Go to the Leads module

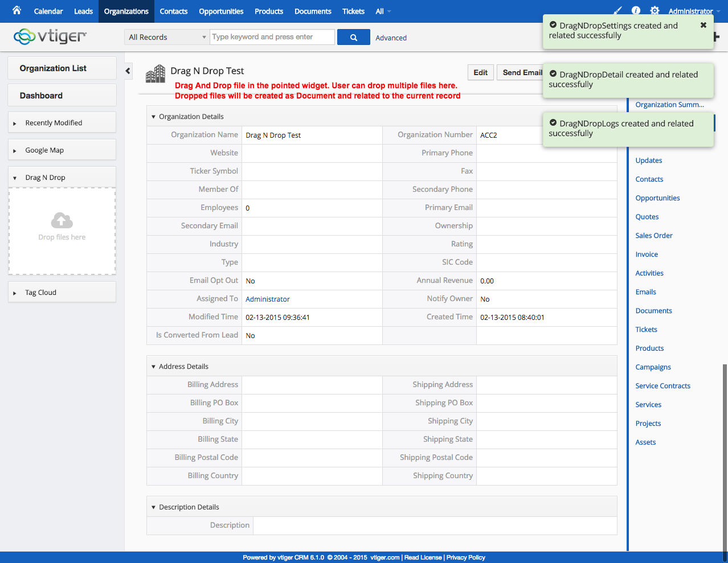[x=83, y=11]
